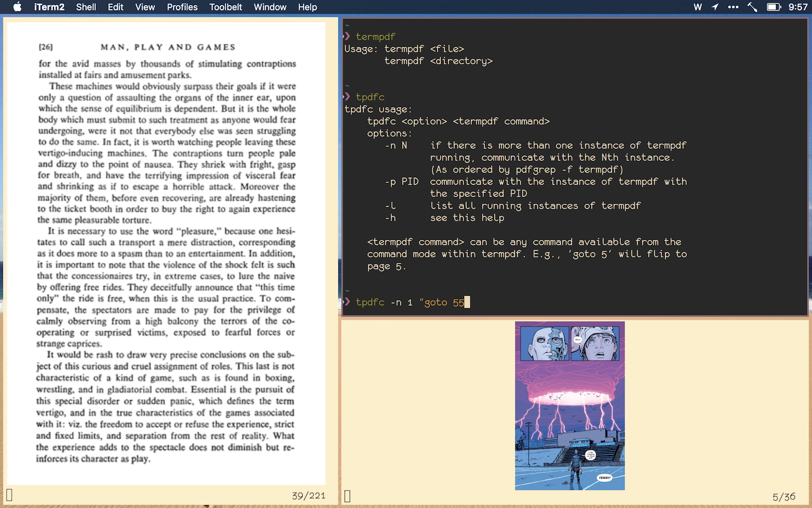
Task: Open the View menu
Action: (x=145, y=7)
